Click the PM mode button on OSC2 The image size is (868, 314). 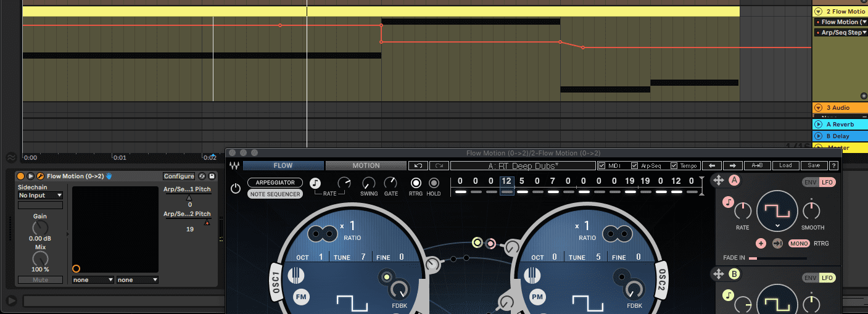[536, 297]
